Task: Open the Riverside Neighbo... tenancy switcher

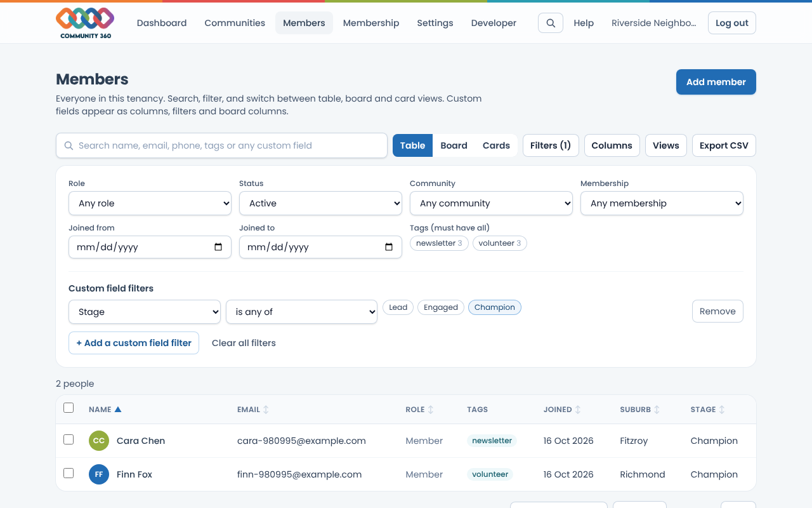Action: coord(653,23)
